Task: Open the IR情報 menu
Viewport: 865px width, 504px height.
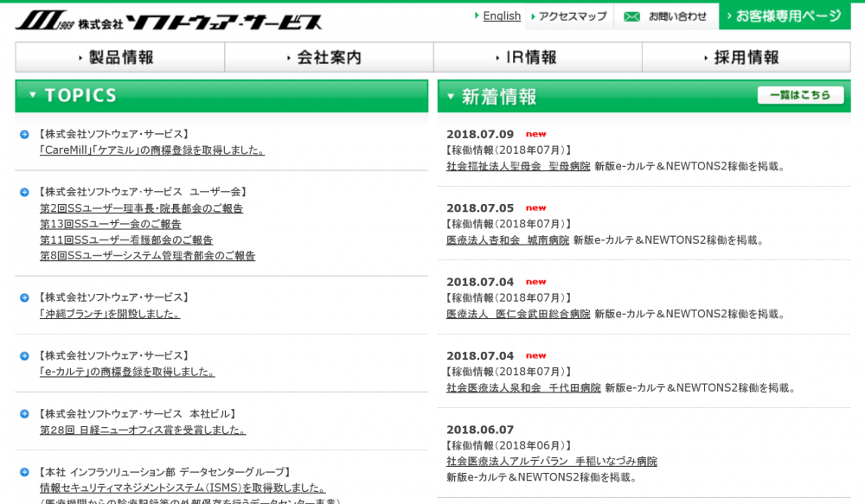Action: click(x=538, y=57)
